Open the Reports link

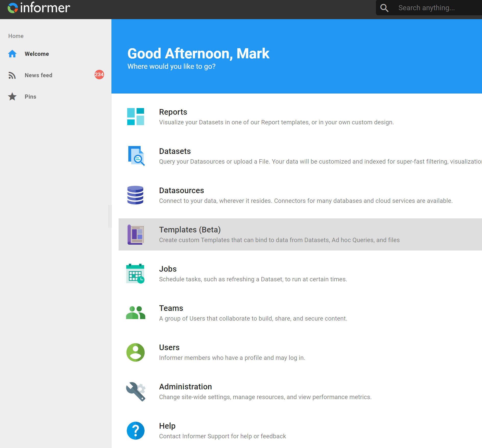point(173,112)
